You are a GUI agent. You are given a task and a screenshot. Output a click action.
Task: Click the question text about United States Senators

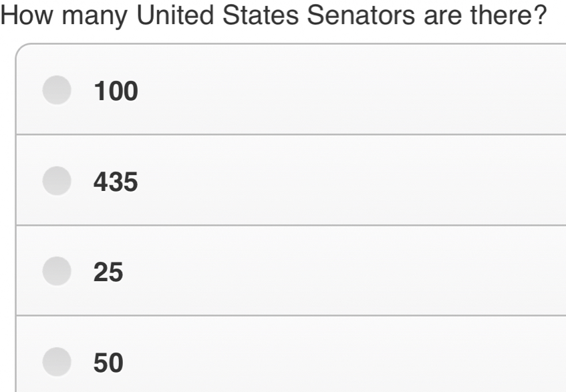[275, 16]
